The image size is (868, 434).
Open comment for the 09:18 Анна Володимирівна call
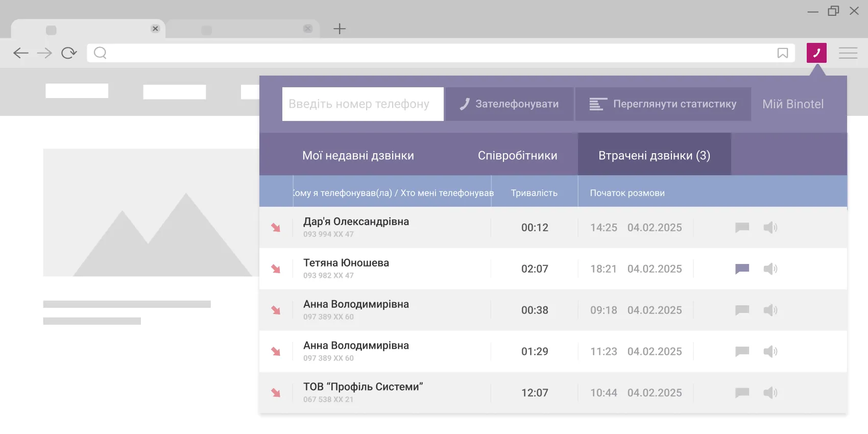click(742, 310)
